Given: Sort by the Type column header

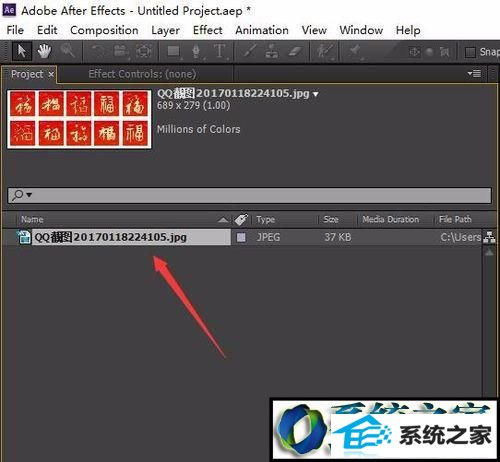Looking at the screenshot, I should click(265, 219).
